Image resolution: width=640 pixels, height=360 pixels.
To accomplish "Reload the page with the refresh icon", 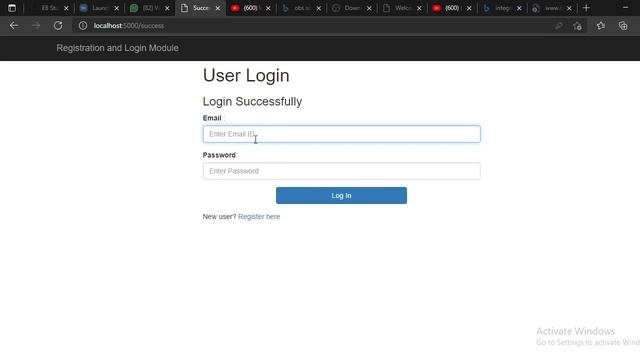I will 58,26.
